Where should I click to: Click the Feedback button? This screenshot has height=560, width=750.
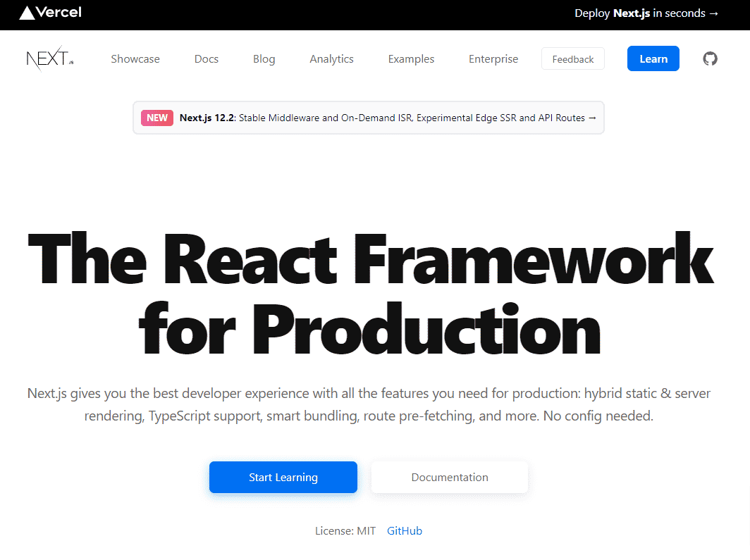coord(573,58)
